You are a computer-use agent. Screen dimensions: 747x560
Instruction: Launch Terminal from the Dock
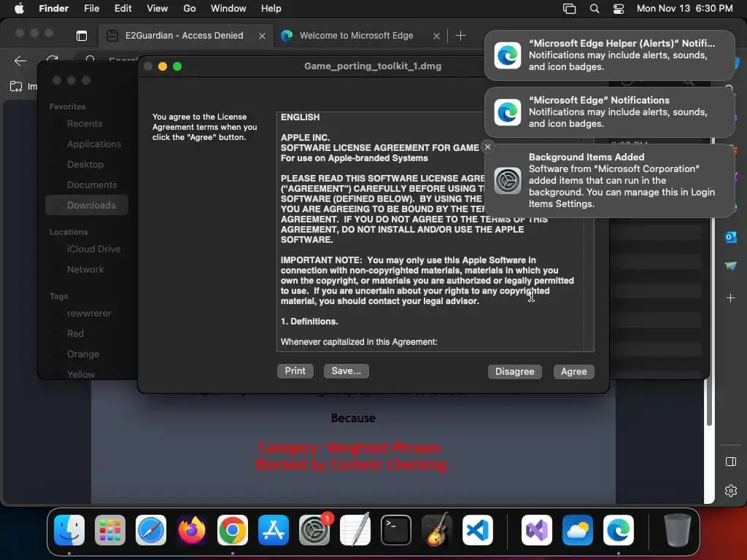pyautogui.click(x=396, y=530)
